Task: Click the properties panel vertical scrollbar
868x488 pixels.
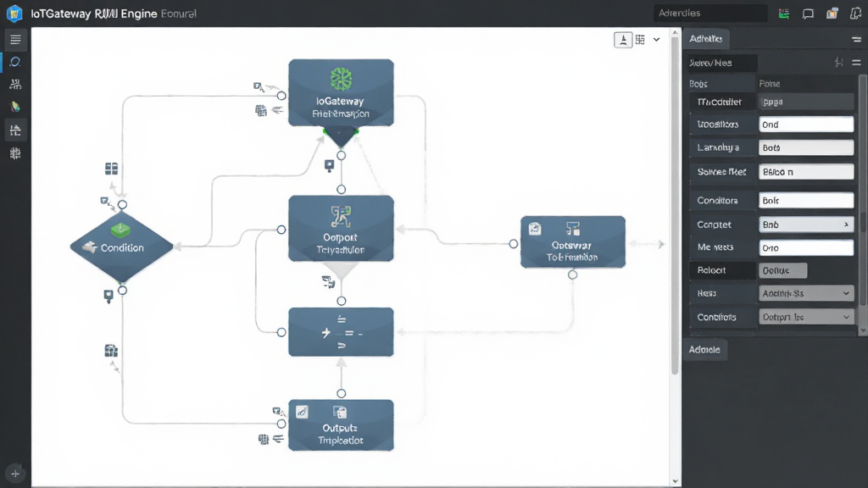Action: 863,191
